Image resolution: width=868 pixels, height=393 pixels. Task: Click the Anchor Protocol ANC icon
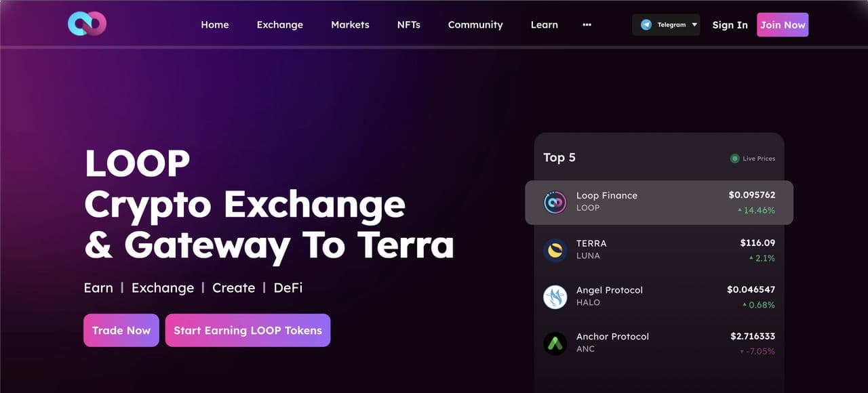pos(555,344)
